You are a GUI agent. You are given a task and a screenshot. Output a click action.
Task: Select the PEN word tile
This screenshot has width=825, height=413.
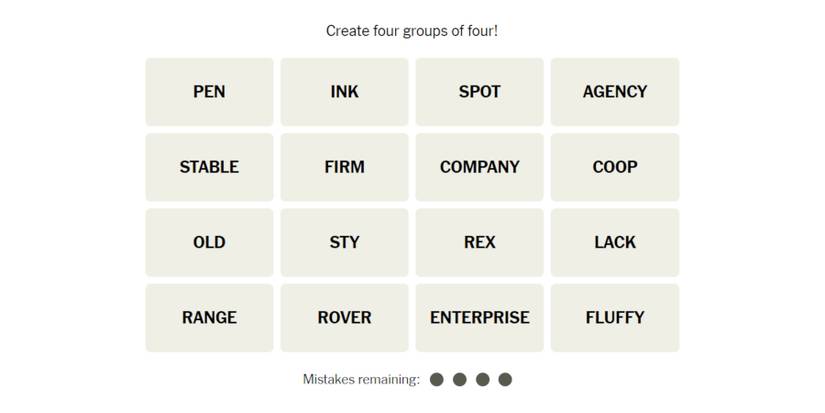pyautogui.click(x=209, y=92)
